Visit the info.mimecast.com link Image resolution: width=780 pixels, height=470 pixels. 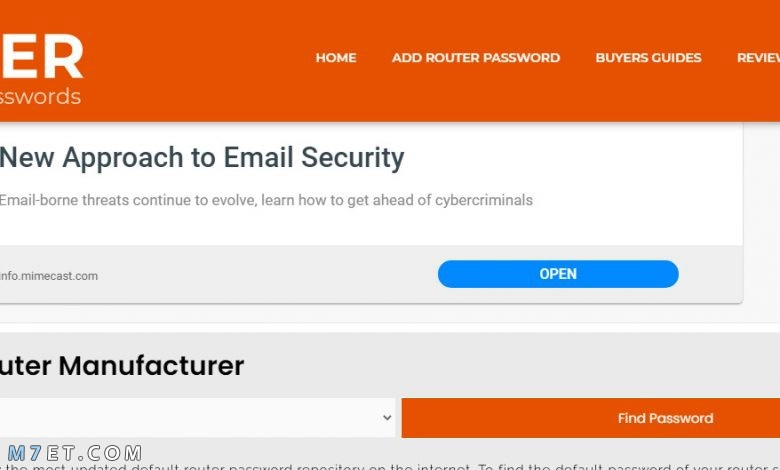coord(49,276)
